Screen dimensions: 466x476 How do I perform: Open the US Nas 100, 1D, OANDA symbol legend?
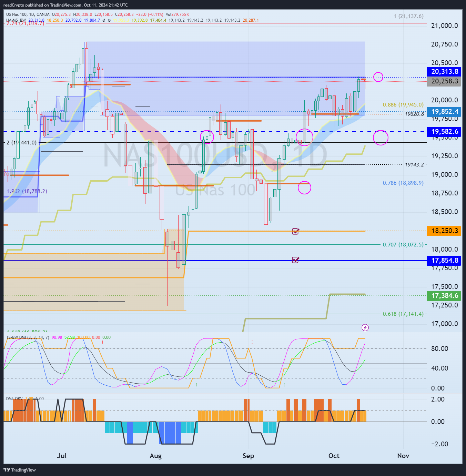(28, 14)
